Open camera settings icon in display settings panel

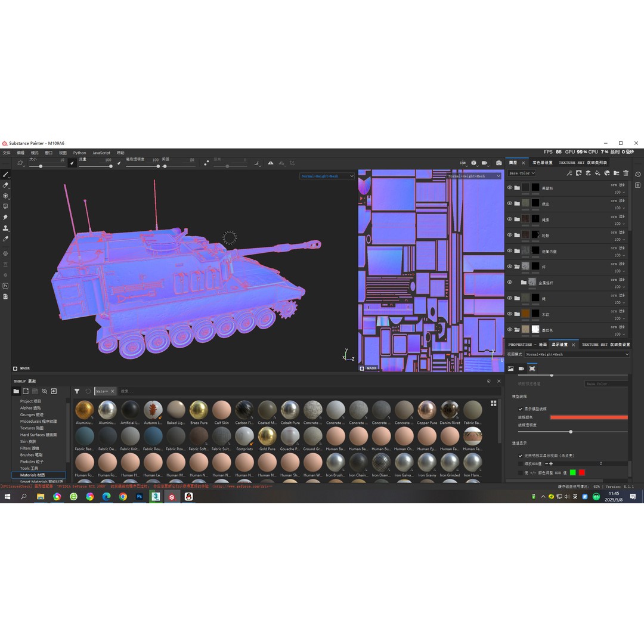[x=521, y=369]
